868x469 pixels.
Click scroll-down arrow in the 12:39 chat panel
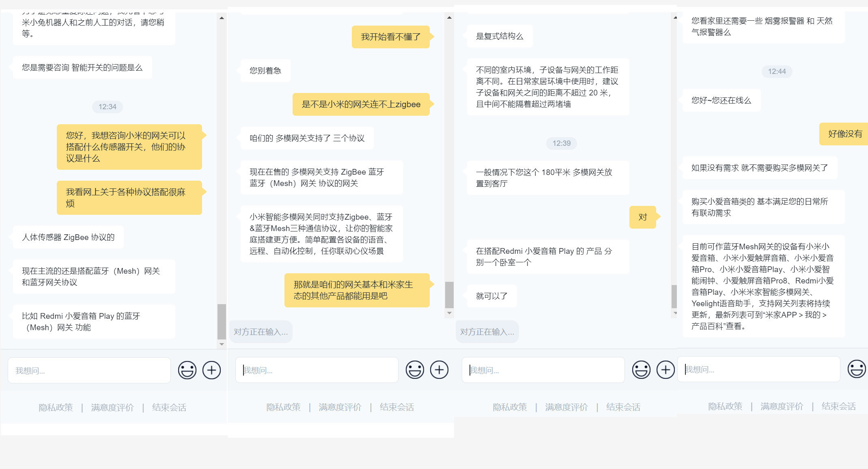[675, 313]
